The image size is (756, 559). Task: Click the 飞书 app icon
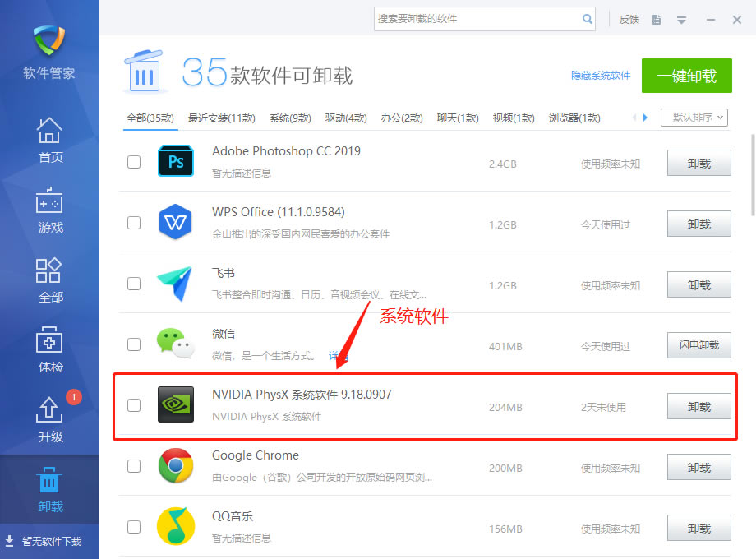175,284
